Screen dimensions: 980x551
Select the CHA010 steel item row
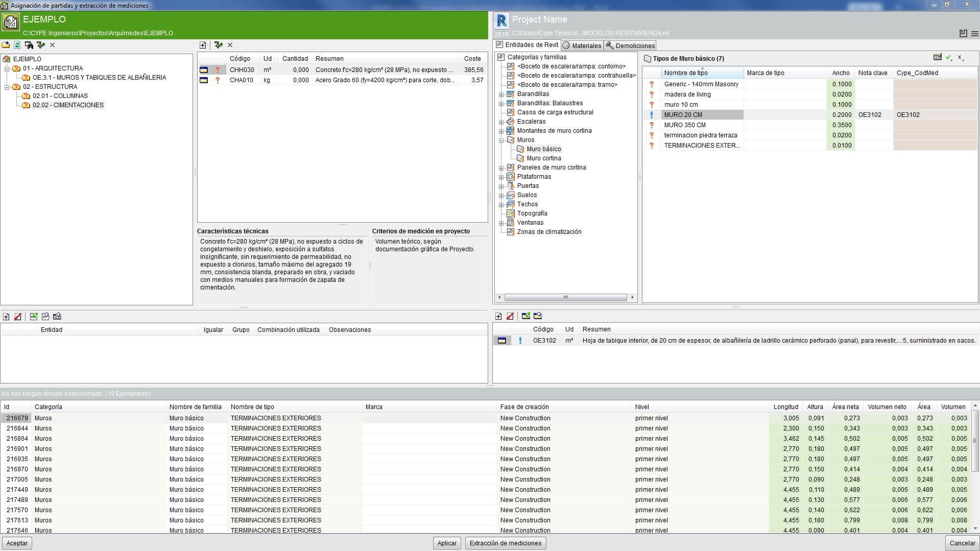point(342,80)
